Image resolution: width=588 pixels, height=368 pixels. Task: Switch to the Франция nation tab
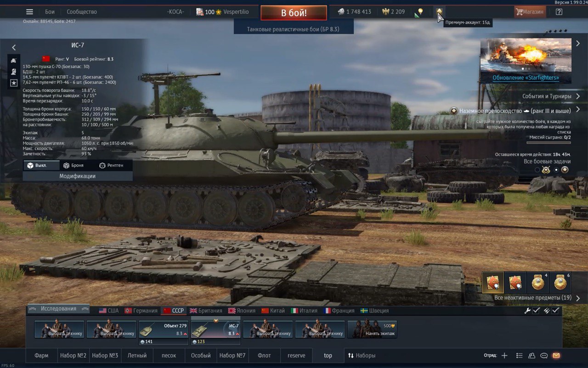tap(339, 310)
